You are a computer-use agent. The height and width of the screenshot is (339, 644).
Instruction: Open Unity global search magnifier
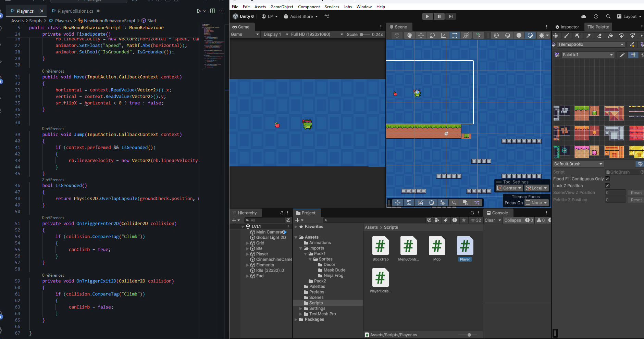(608, 16)
